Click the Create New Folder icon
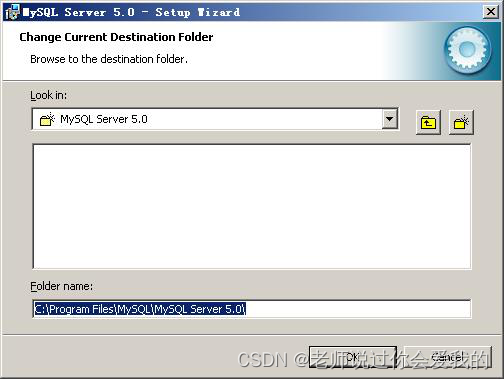Screen dimensions: 504x379 click(461, 122)
